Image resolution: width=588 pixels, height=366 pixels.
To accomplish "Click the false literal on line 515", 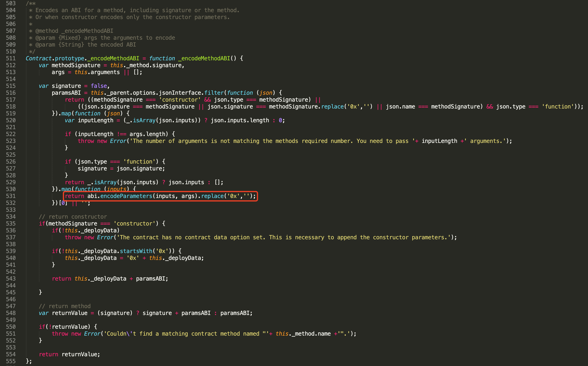I will 99,86.
